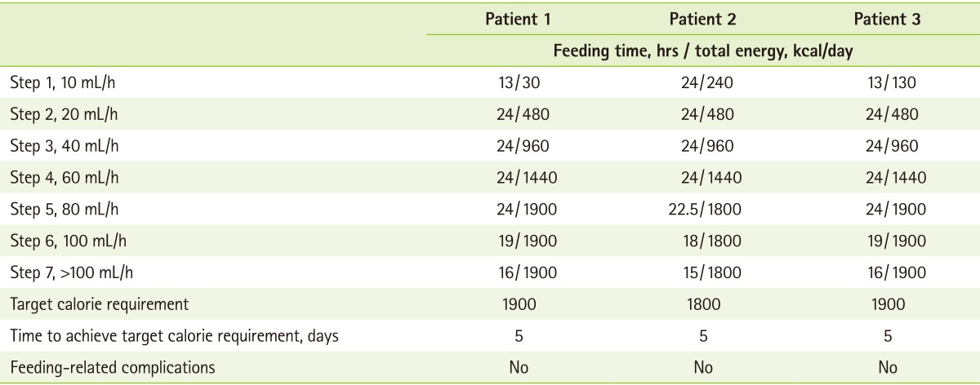Screen dimensions: 980x385
Task: Click the Patient 3 column header
Action: (x=888, y=20)
